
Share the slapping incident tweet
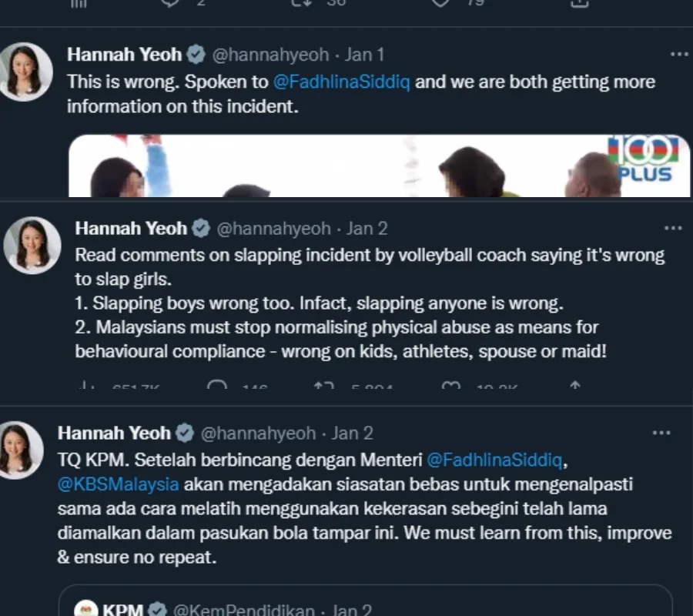574,388
